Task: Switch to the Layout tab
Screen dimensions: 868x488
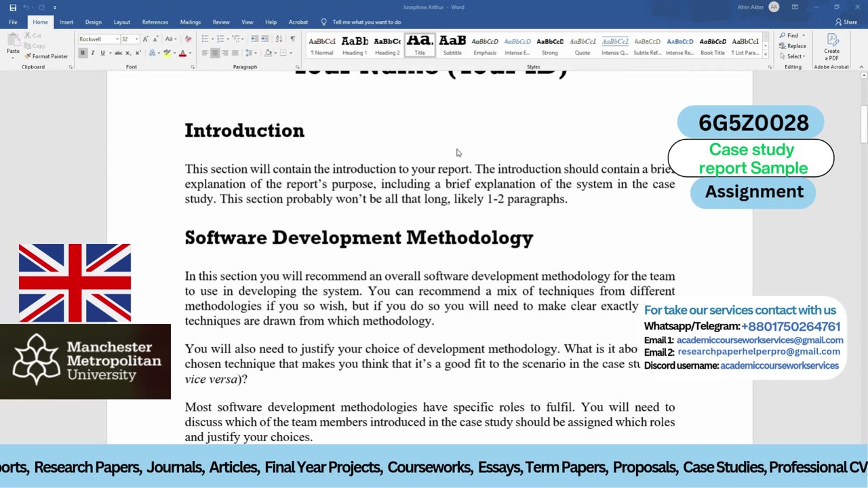Action: point(122,22)
